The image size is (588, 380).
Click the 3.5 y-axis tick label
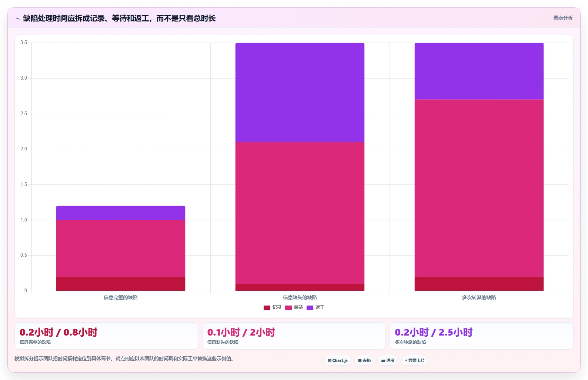pos(24,43)
